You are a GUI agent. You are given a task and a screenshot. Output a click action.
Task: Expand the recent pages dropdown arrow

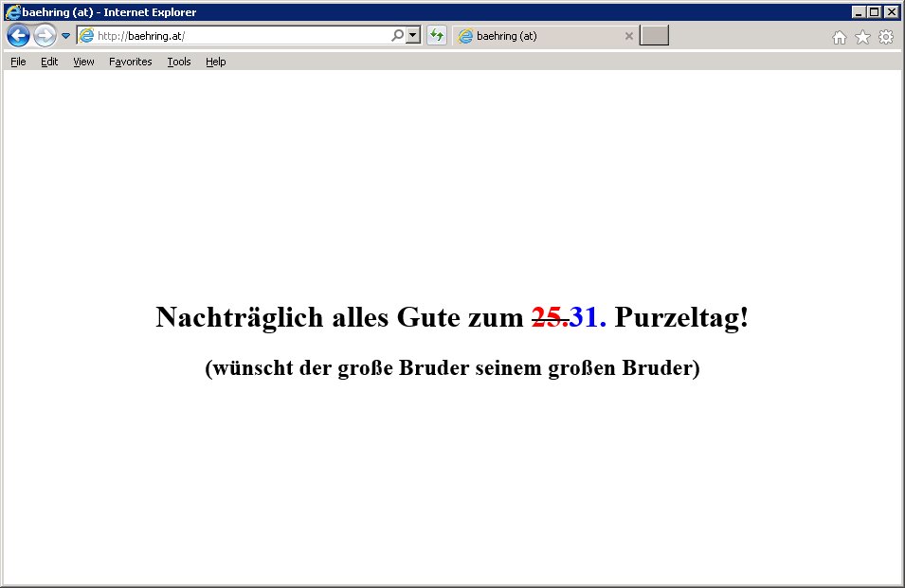tap(65, 36)
